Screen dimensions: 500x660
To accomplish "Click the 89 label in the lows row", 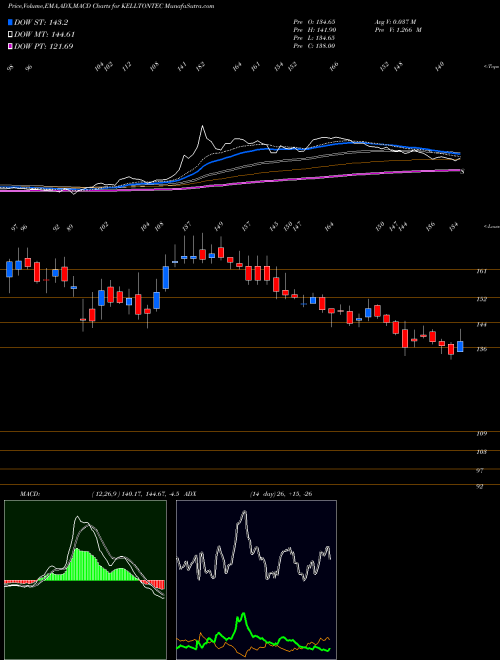I will click(70, 228).
